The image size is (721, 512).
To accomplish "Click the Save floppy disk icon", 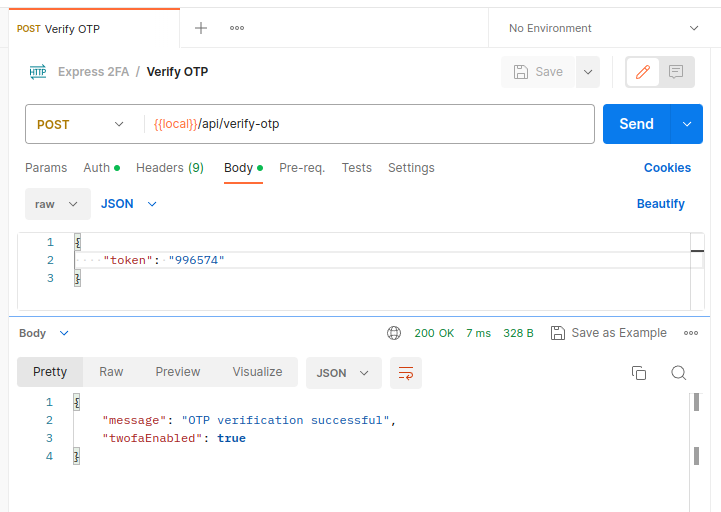I will (521, 72).
